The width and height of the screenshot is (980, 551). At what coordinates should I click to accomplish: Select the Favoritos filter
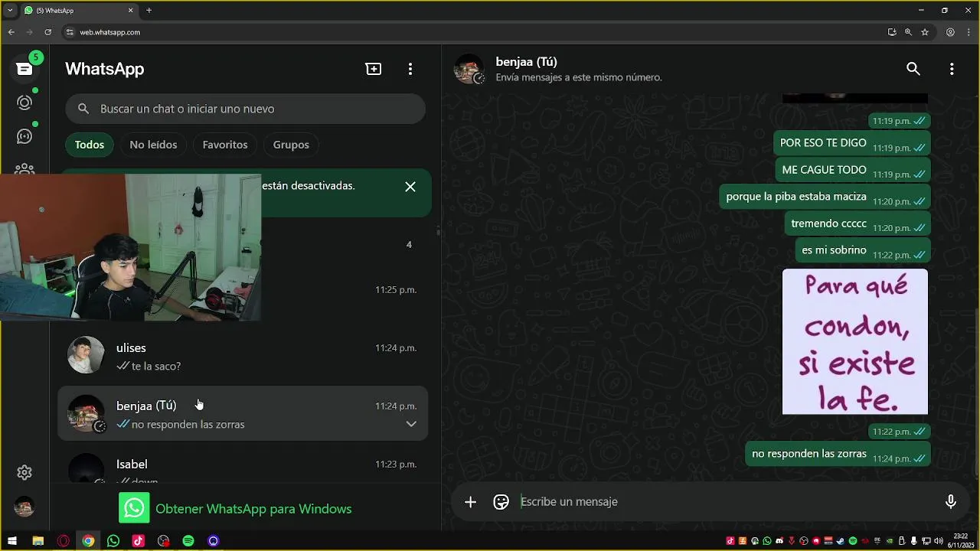[x=225, y=145]
